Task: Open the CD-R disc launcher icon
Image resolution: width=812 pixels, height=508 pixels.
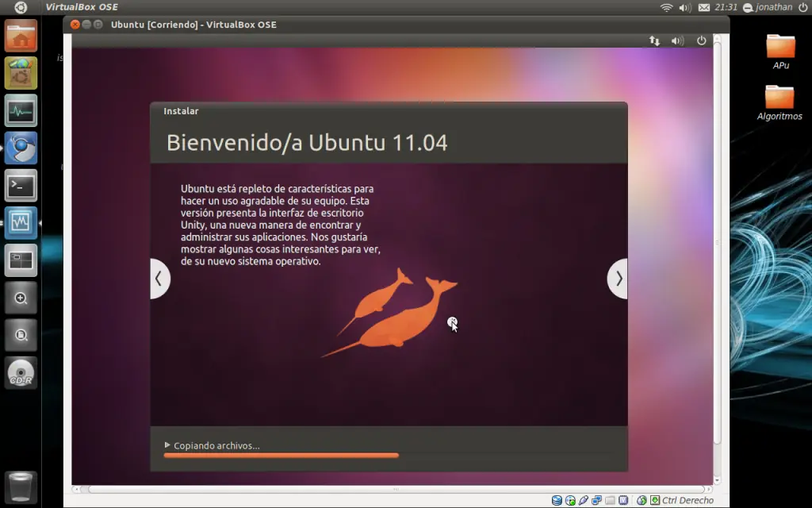Action: click(x=21, y=372)
